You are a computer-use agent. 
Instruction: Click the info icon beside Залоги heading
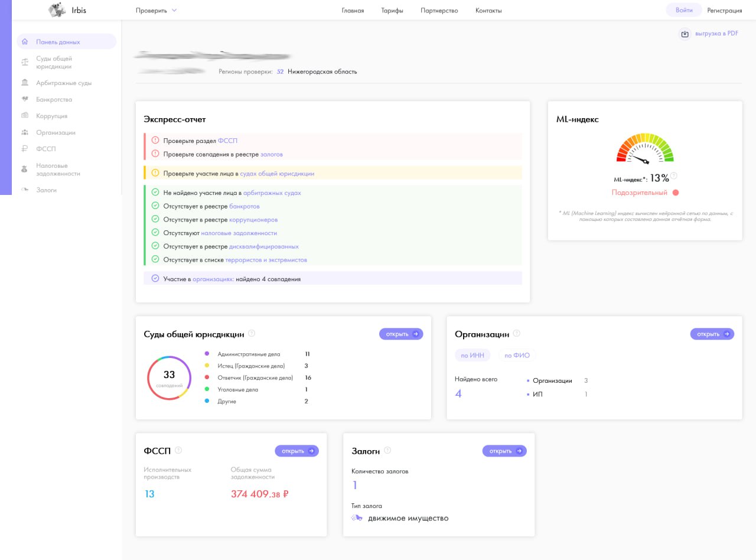(387, 450)
